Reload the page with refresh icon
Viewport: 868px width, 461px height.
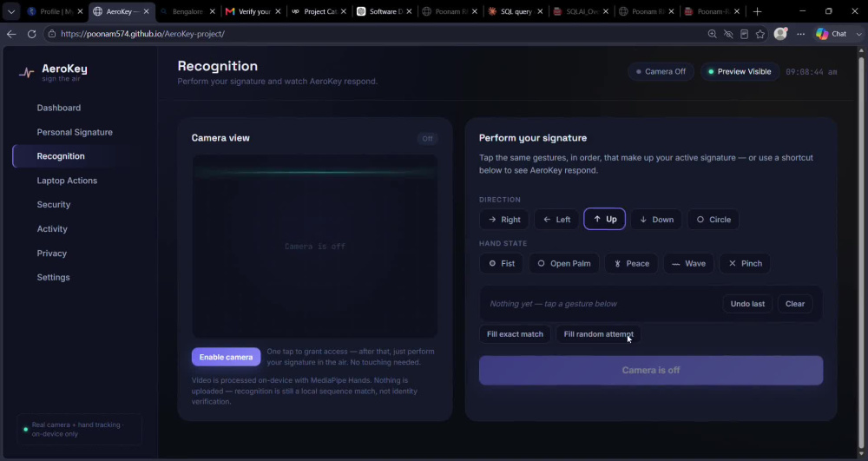(x=31, y=34)
